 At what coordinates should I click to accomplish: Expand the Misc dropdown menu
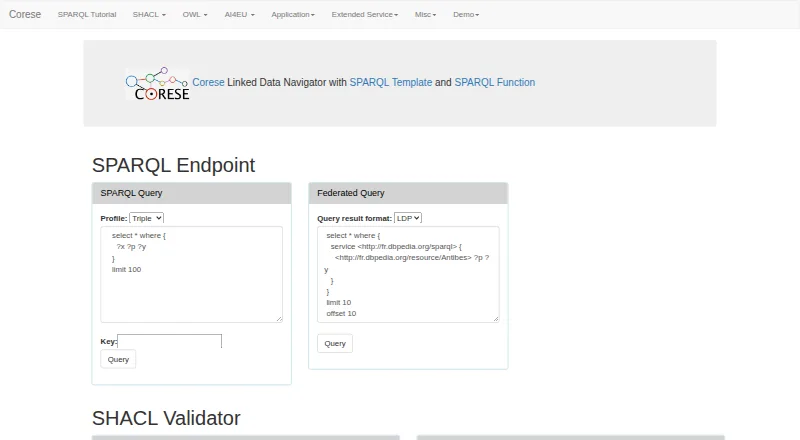[x=426, y=14]
